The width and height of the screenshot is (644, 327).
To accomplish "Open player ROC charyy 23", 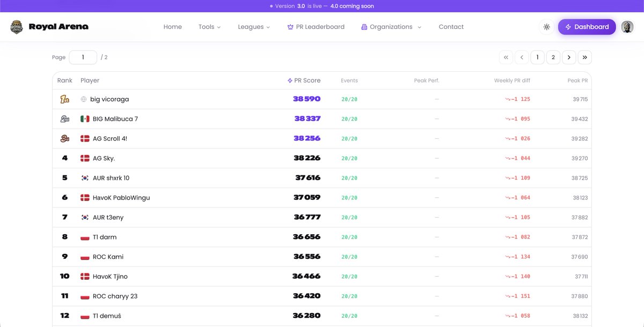I will [115, 296].
